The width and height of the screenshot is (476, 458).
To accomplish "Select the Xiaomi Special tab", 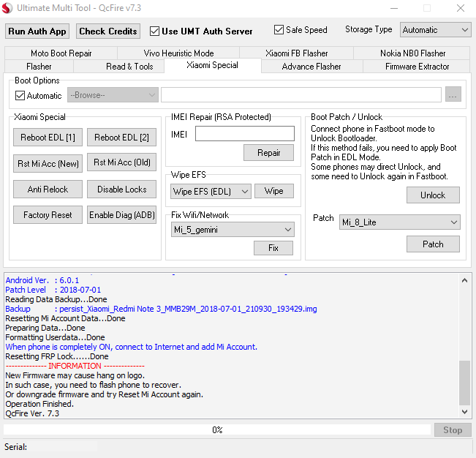I will [213, 65].
